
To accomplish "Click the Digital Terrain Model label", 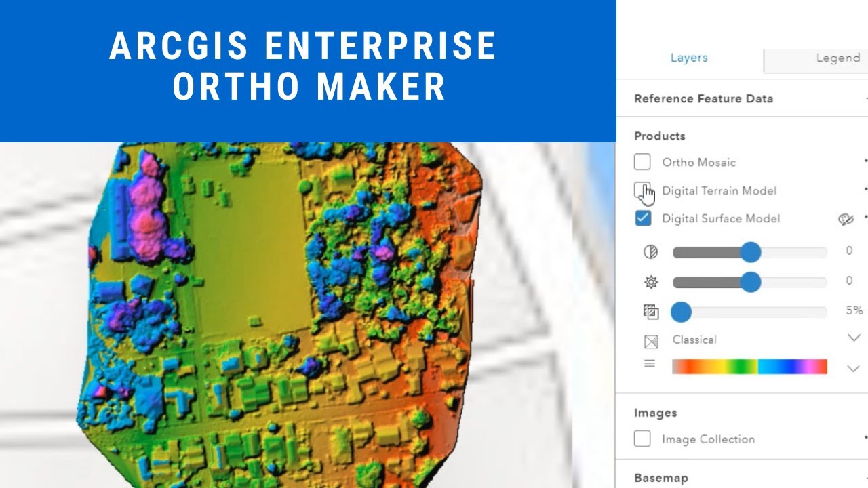I will point(719,191).
